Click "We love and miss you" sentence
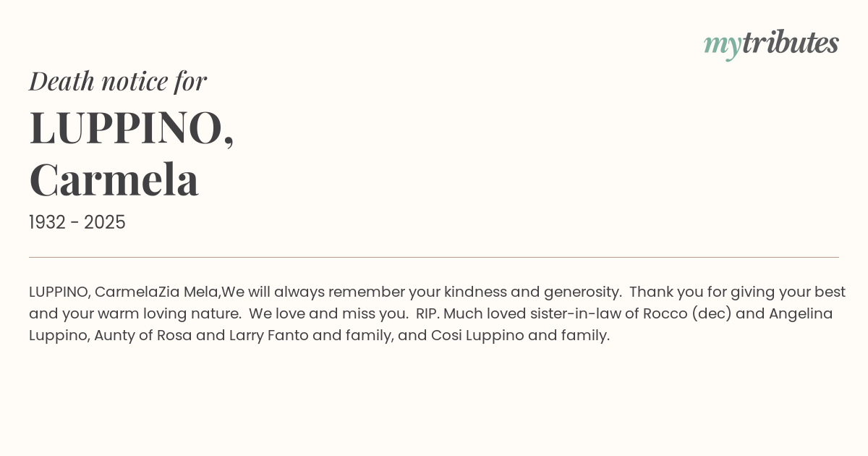The width and height of the screenshot is (868, 456). tap(329, 314)
